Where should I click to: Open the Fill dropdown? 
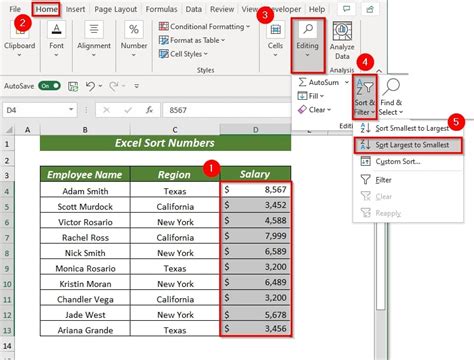click(311, 96)
